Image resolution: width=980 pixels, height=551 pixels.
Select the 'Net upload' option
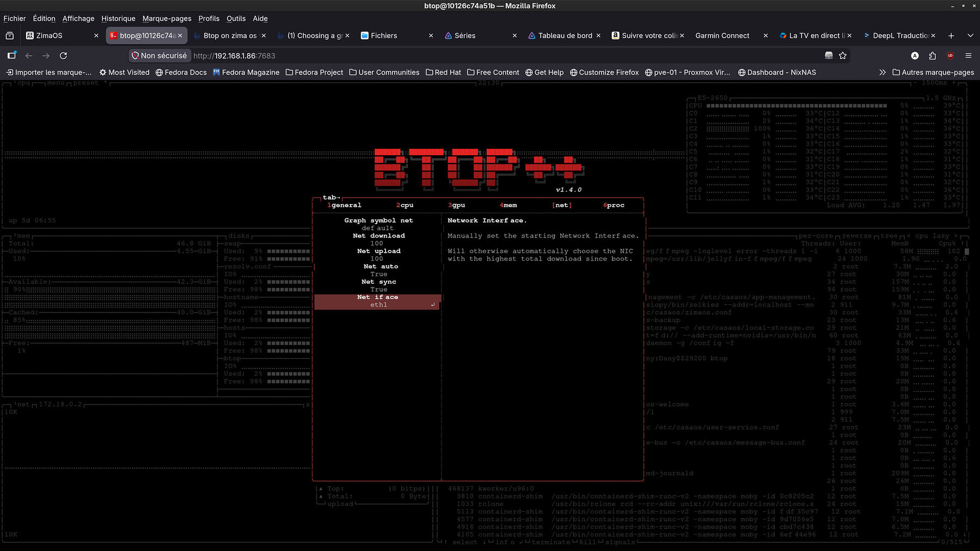(378, 255)
